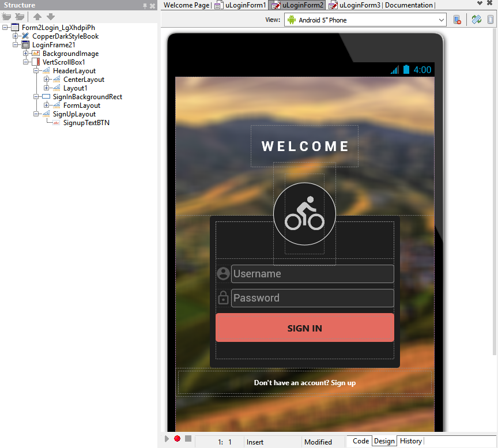Click the device frame toggle icon

click(x=491, y=20)
